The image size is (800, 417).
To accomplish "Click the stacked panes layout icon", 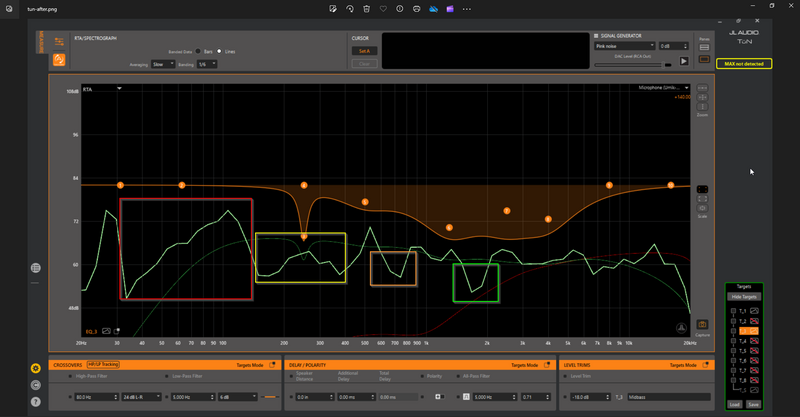I will pos(704,47).
